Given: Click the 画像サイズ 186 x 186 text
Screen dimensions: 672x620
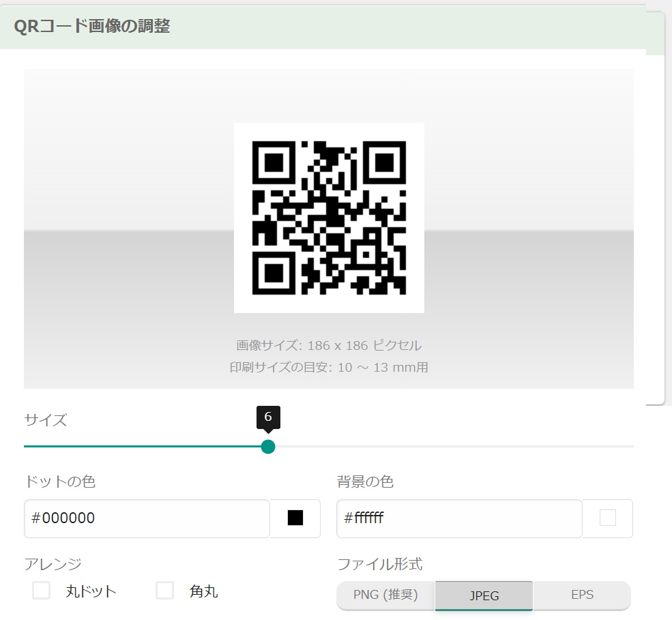Looking at the screenshot, I should (329, 345).
